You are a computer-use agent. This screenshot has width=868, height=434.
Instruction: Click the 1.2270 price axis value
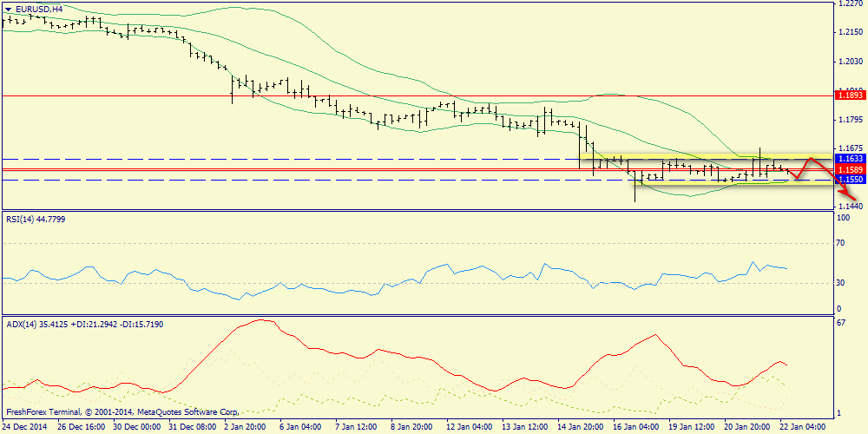(x=852, y=3)
